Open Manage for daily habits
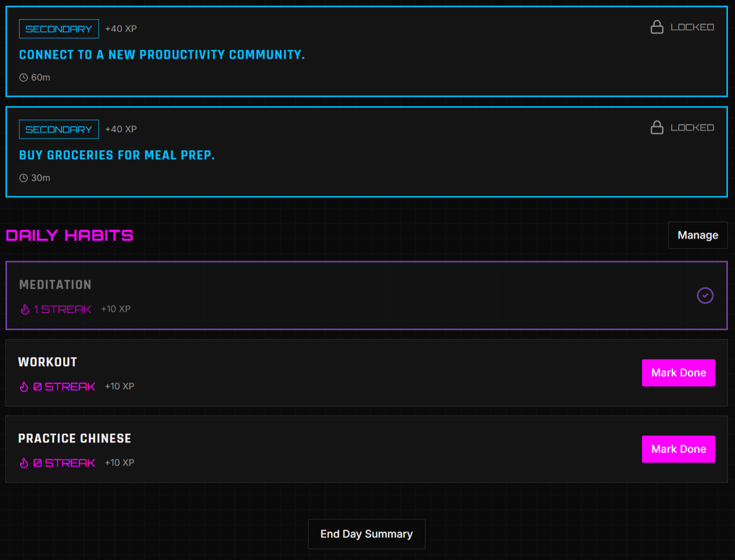The image size is (735, 560). tap(697, 235)
